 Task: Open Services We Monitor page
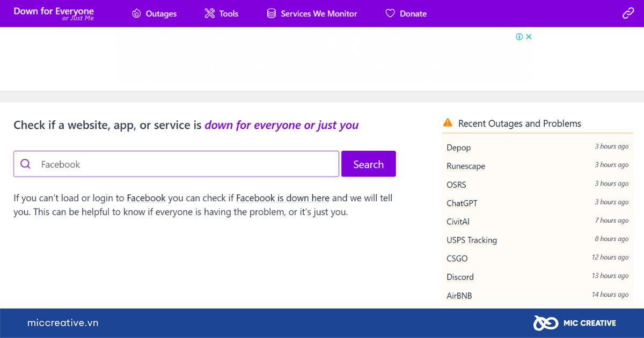click(x=319, y=13)
